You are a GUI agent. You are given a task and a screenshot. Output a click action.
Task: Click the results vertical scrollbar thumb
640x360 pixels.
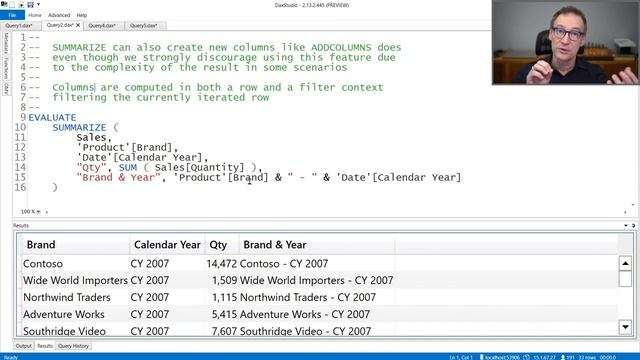coord(625,279)
